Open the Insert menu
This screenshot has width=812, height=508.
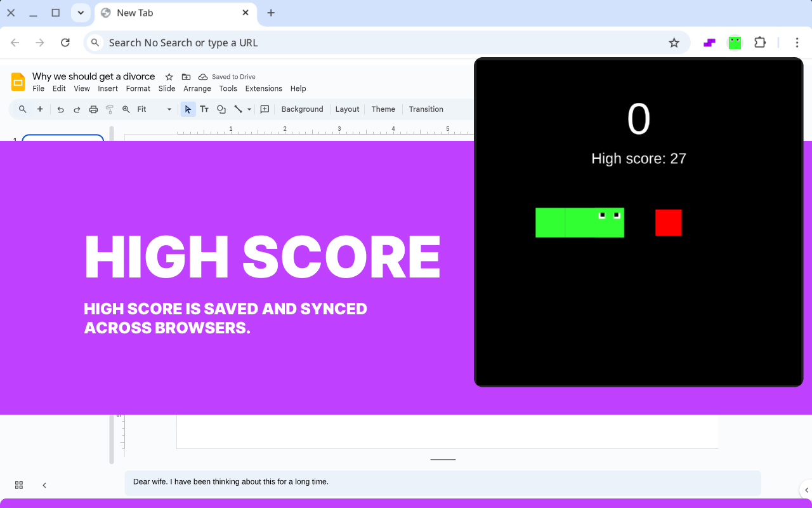tap(108, 89)
